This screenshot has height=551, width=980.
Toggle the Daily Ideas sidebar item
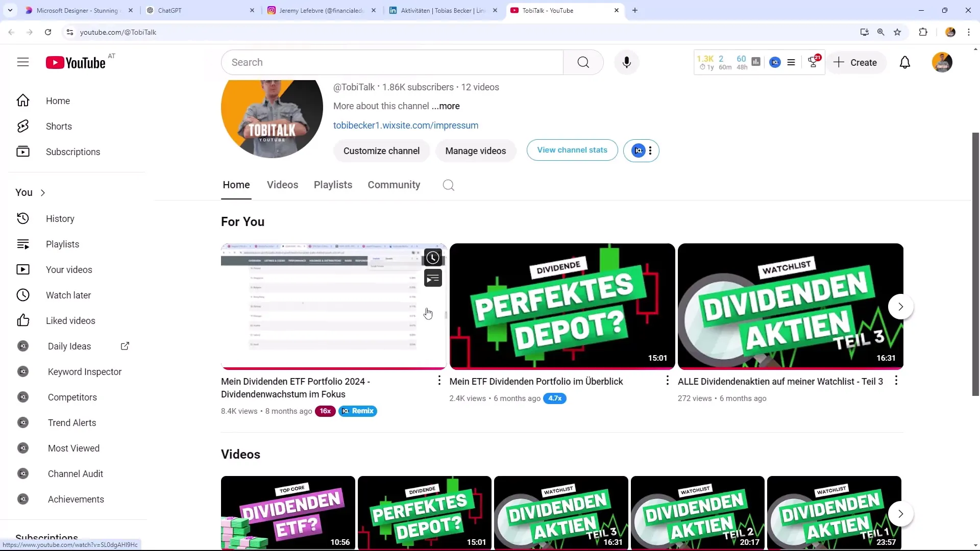[x=69, y=346]
